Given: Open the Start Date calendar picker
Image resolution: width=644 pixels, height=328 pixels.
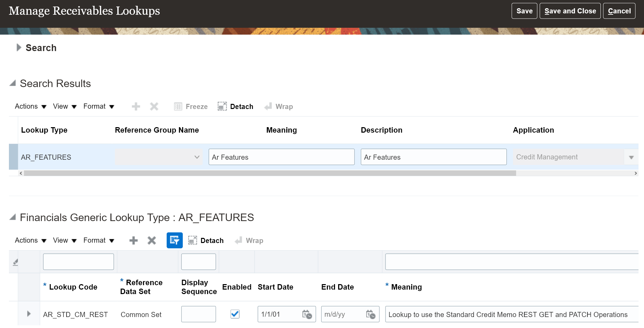Looking at the screenshot, I should (307, 314).
